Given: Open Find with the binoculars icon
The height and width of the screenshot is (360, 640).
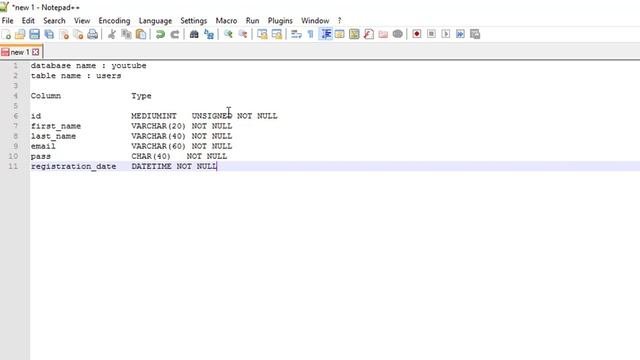Looking at the screenshot, I should point(194,34).
